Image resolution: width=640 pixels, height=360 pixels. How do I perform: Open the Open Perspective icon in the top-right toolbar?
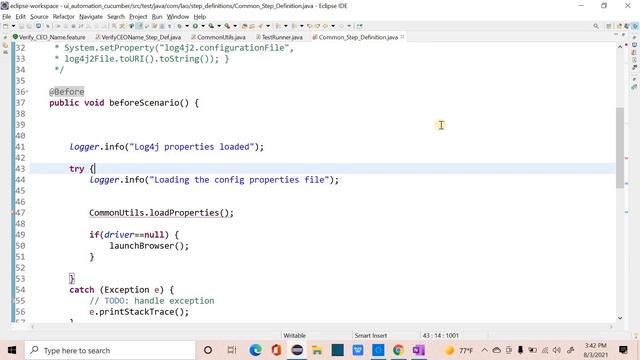[x=609, y=26]
